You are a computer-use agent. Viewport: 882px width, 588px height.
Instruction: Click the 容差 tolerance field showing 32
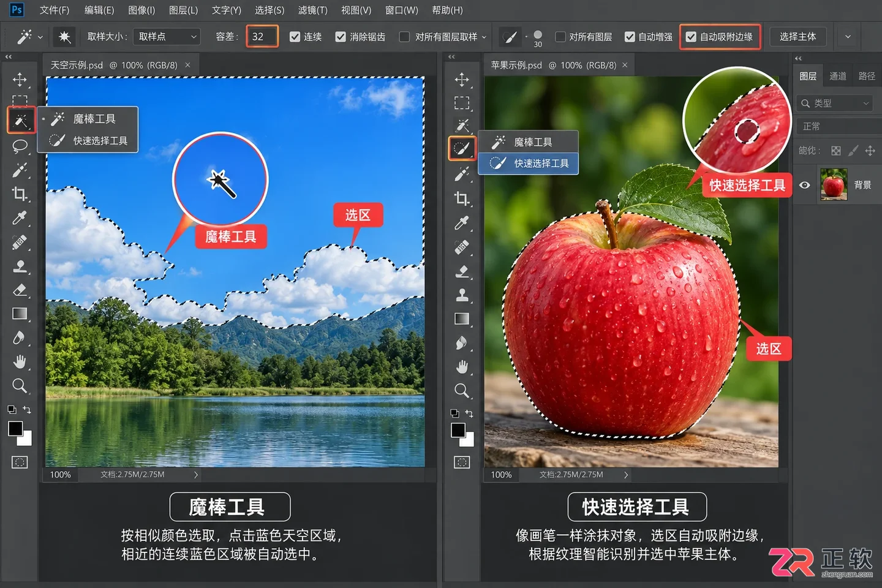click(262, 37)
